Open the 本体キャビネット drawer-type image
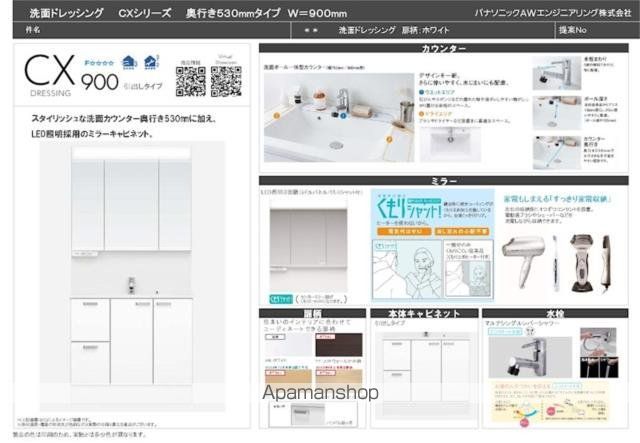This screenshot has width=640, height=443. (424, 374)
